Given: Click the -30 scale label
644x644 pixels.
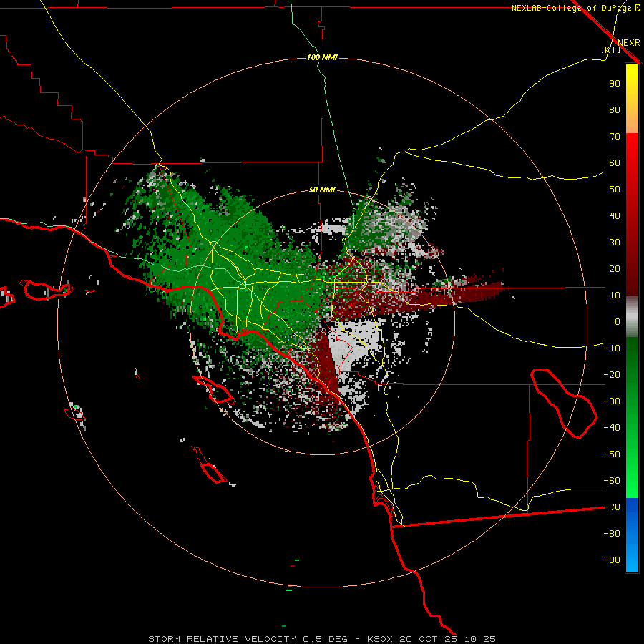Looking at the screenshot, I should [x=612, y=401].
